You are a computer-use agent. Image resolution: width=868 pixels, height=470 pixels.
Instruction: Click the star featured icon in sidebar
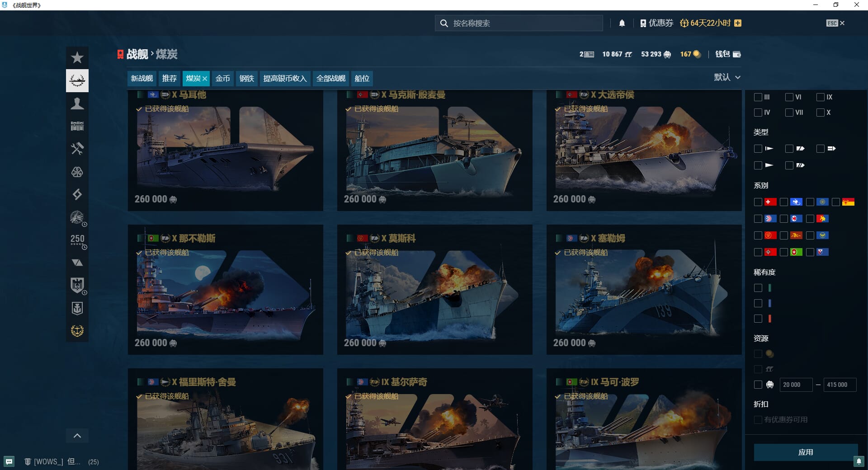[x=77, y=58]
